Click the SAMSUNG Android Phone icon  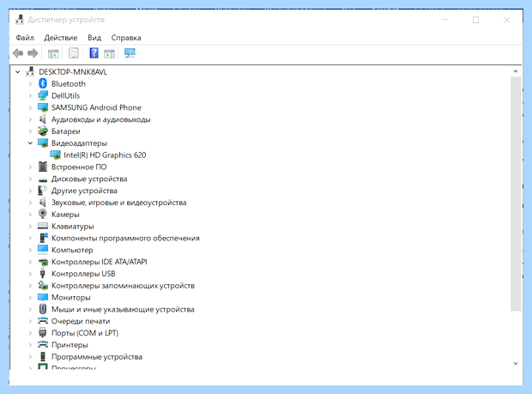43,107
